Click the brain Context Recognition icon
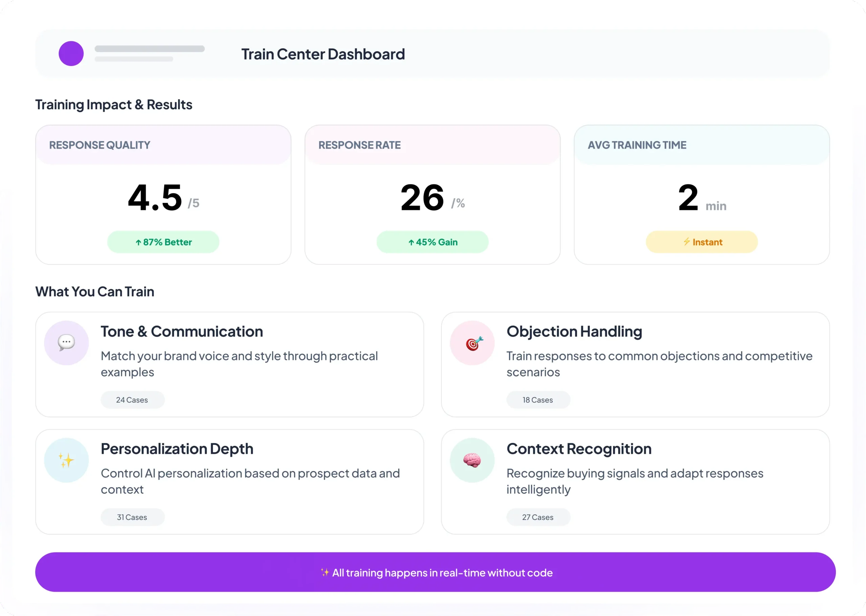The height and width of the screenshot is (616, 866). (x=472, y=460)
